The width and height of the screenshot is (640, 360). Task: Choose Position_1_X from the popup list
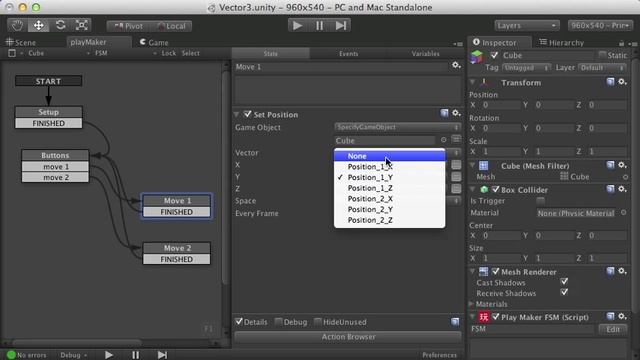(389, 167)
